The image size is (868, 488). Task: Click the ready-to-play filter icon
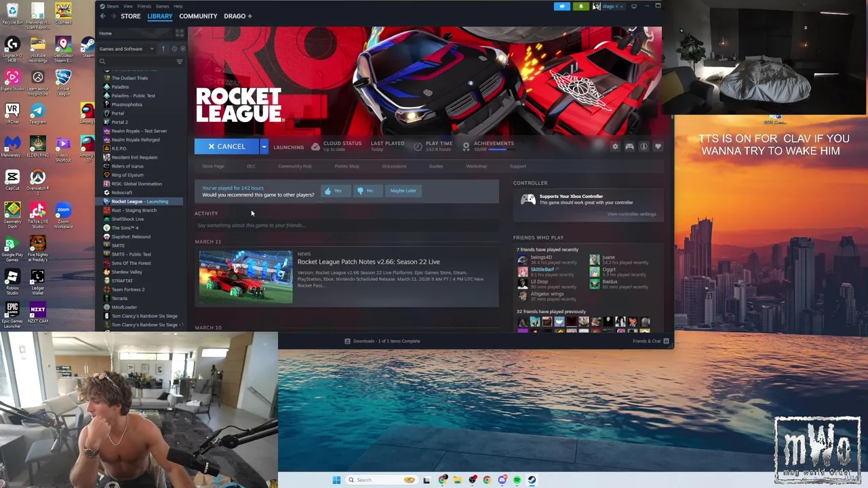coord(182,49)
